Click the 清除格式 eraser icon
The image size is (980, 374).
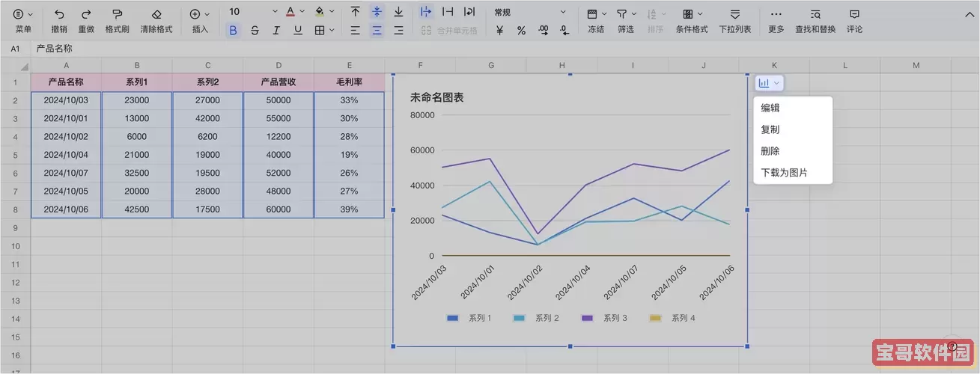click(x=156, y=14)
